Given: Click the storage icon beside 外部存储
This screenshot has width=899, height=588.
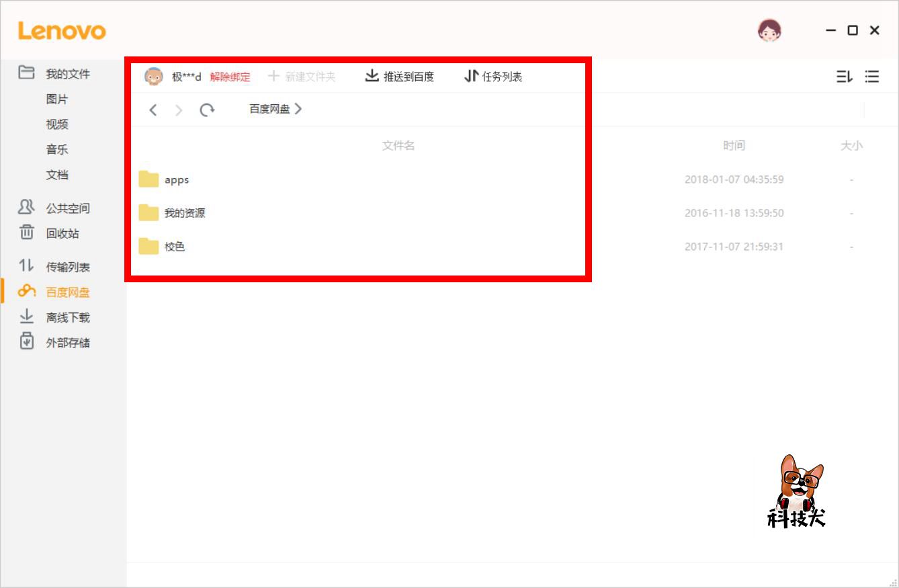Looking at the screenshot, I should (x=26, y=341).
